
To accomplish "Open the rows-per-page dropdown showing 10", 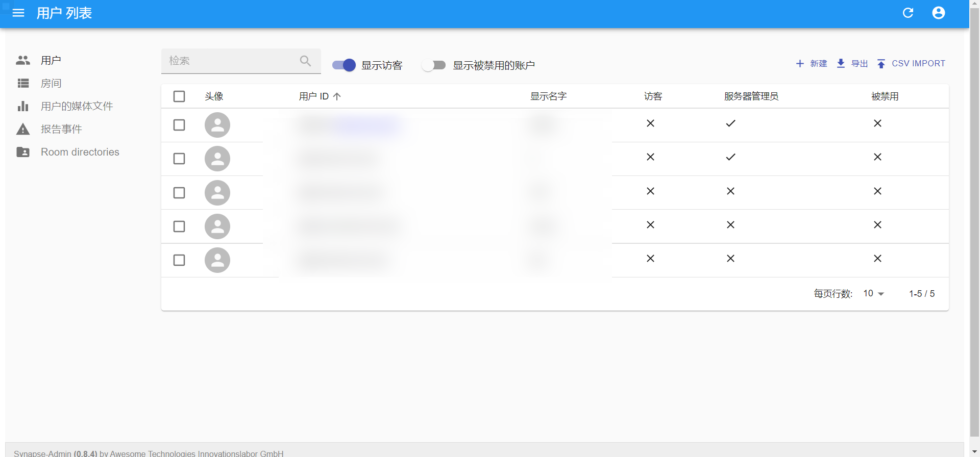I will point(873,294).
